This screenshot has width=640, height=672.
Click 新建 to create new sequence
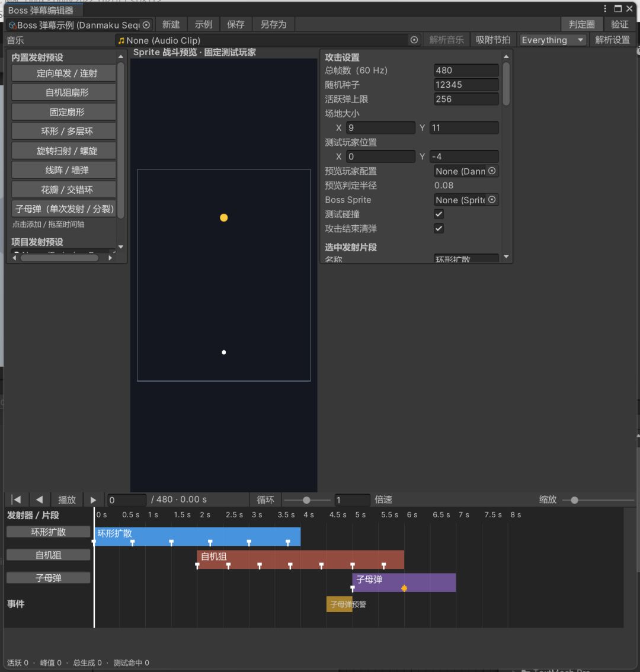click(171, 24)
